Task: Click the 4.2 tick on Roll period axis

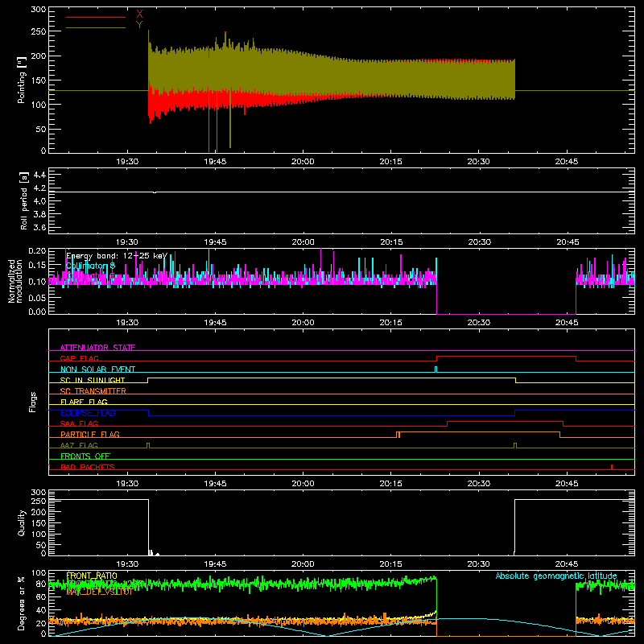Action: tap(39, 188)
